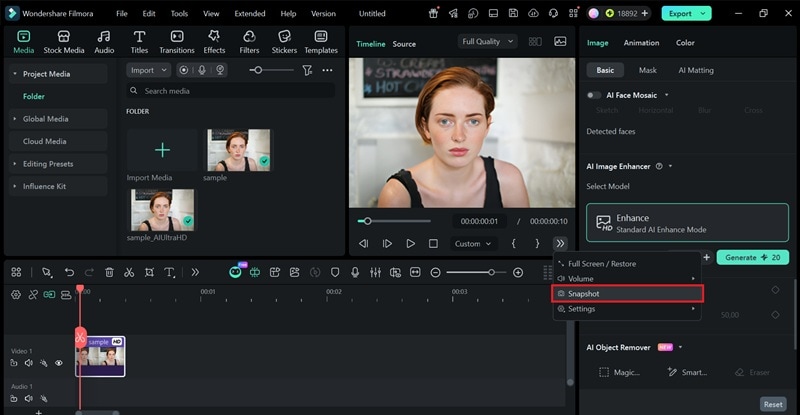This screenshot has width=800, height=415.
Task: Open the Audio library
Action: 104,42
